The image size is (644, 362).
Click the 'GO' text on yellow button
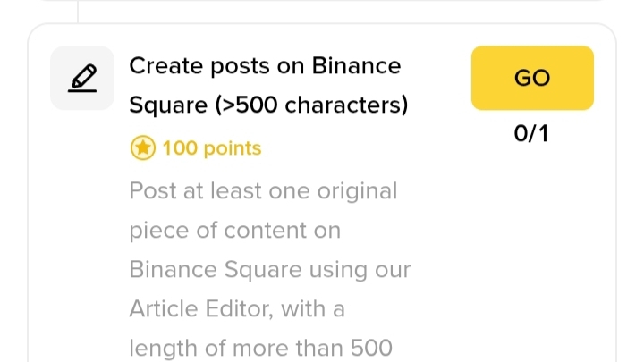(x=532, y=79)
